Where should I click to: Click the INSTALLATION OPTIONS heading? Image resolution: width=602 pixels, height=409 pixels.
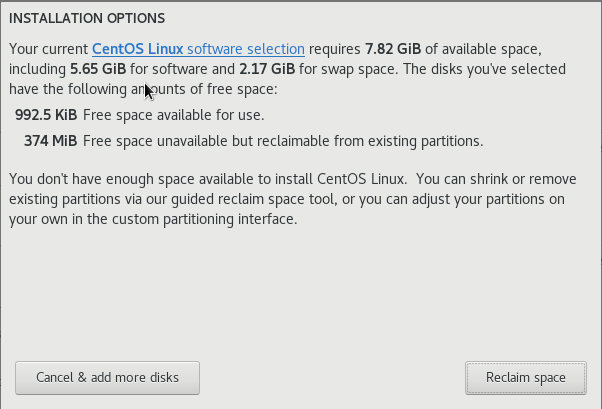(86, 18)
